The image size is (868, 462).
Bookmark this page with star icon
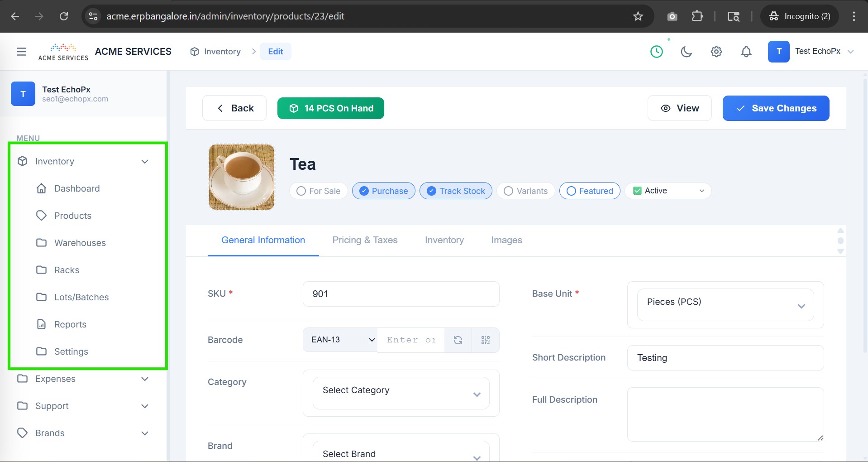(638, 16)
